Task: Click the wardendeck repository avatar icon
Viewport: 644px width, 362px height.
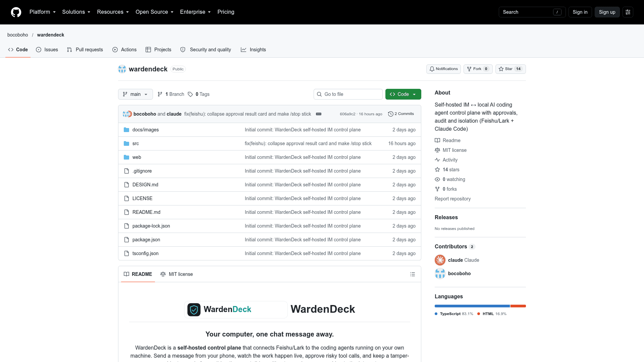Action: point(122,69)
